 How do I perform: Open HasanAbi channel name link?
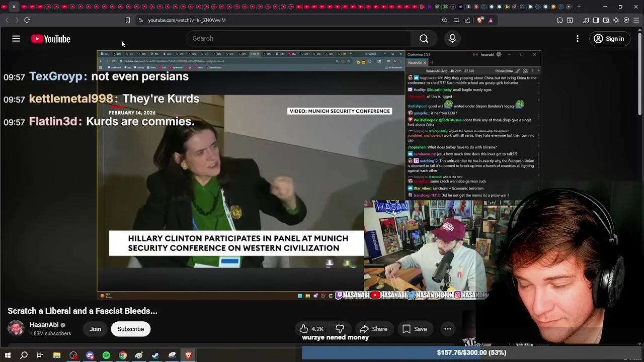pos(44,325)
